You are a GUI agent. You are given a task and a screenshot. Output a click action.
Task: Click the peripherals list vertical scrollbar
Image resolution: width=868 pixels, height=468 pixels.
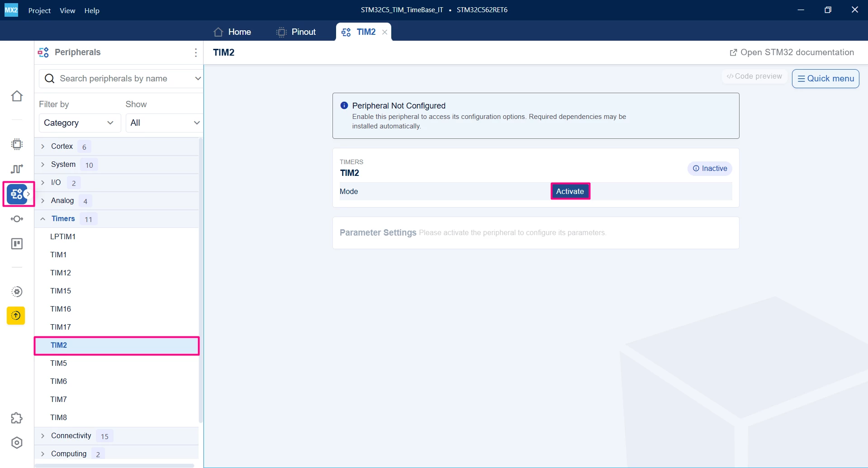(201, 280)
